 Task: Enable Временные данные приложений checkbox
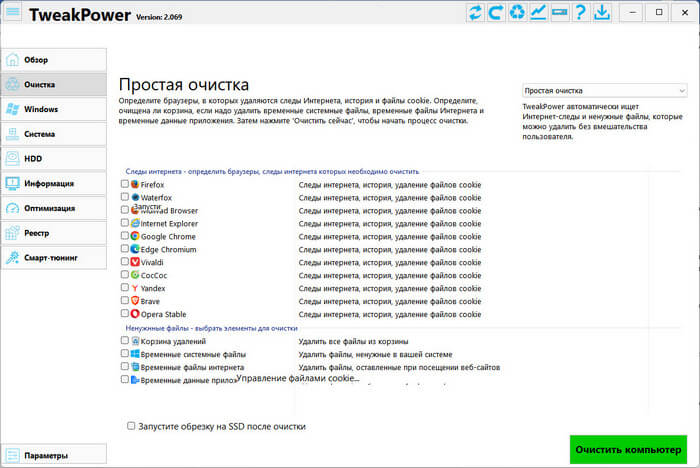click(125, 379)
